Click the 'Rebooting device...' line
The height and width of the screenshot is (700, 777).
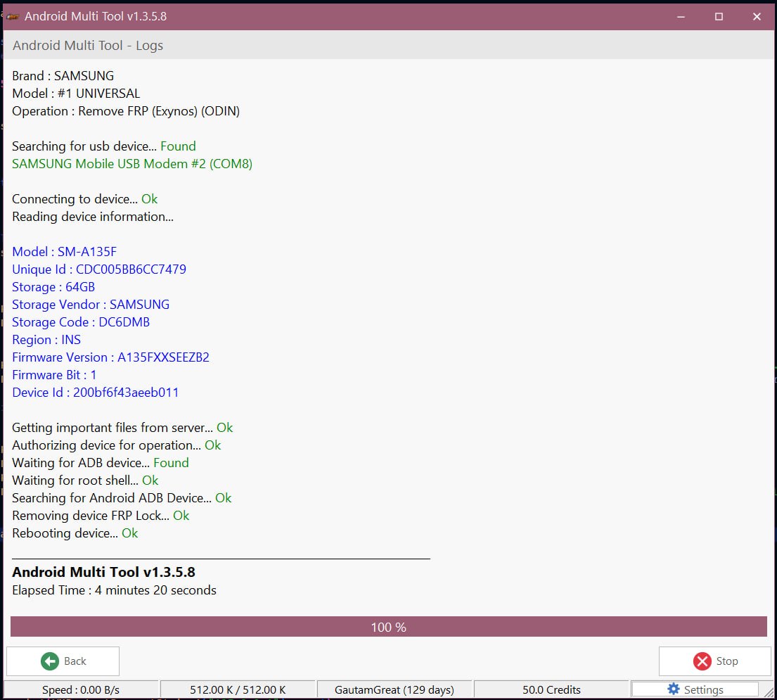pos(75,533)
